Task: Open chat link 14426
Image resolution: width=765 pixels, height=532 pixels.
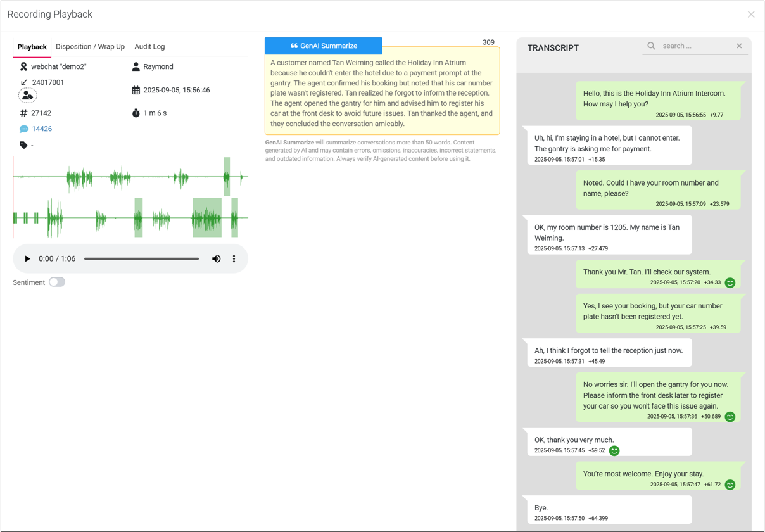Action: [42, 129]
